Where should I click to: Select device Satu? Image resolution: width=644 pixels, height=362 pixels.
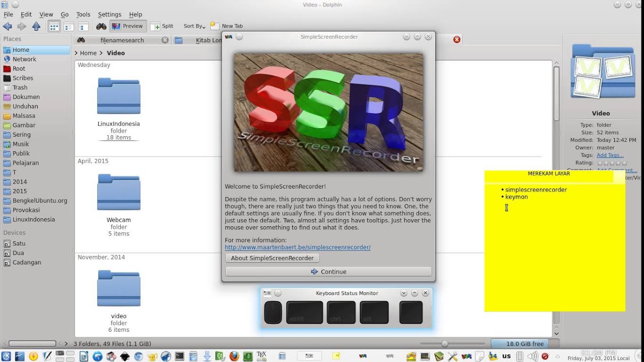click(x=36, y=243)
